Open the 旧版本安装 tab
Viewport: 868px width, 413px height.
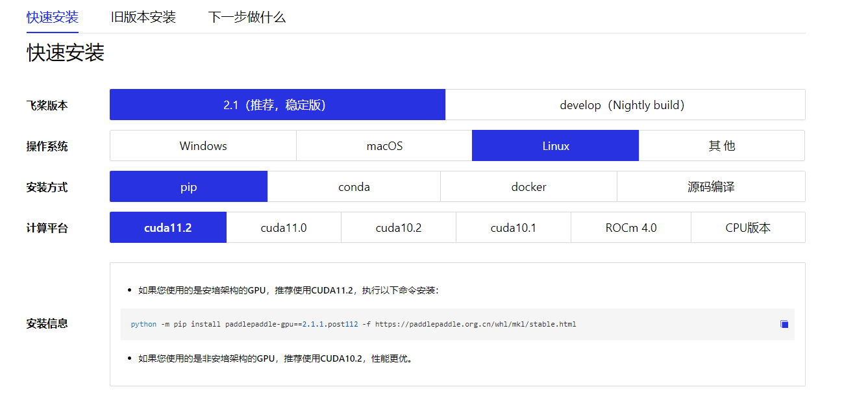point(143,18)
